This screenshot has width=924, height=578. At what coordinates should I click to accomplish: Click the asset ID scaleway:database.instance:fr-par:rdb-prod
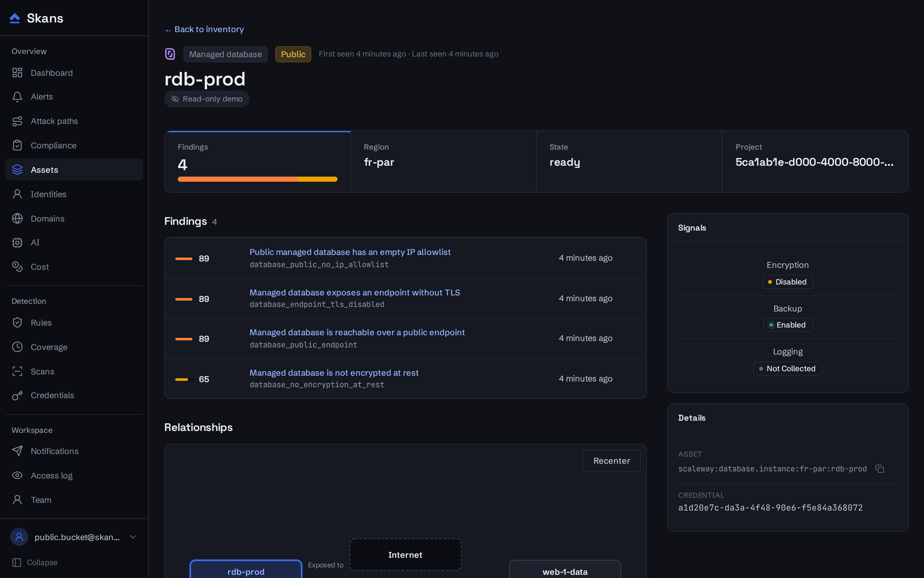(772, 469)
